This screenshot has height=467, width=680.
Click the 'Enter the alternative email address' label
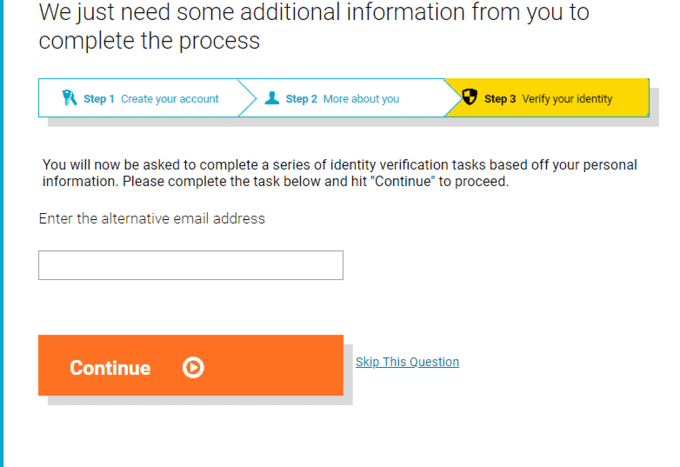(152, 219)
